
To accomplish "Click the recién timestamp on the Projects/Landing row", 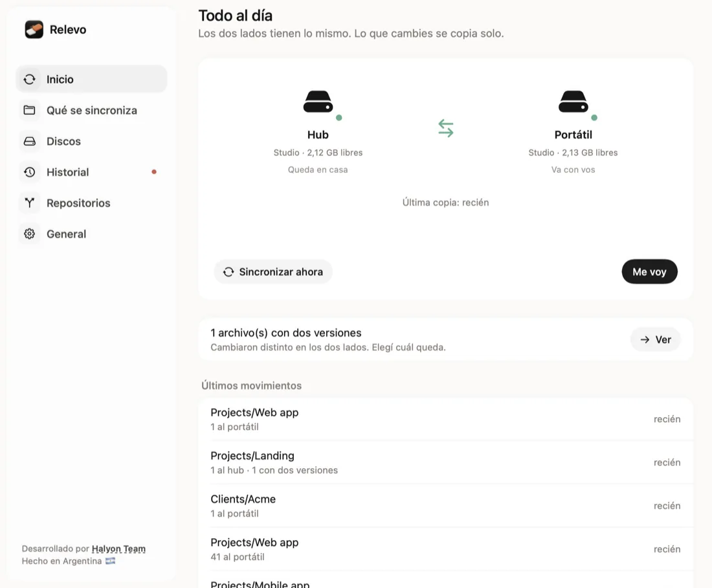I will click(x=667, y=462).
